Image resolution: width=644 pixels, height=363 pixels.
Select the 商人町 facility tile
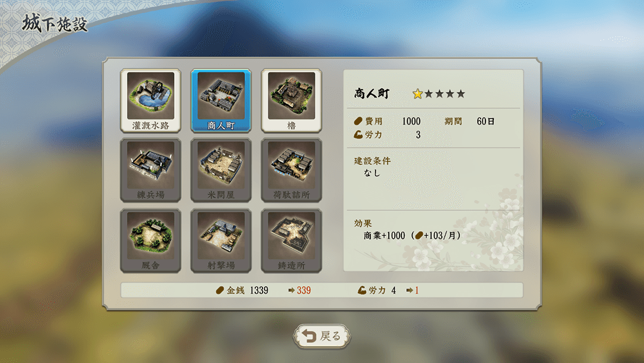tap(221, 101)
